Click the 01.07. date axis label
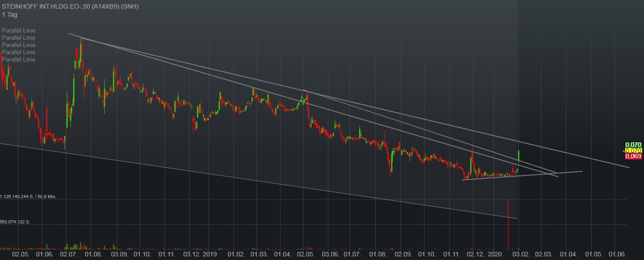The width and height of the screenshot is (644, 260). [352, 255]
